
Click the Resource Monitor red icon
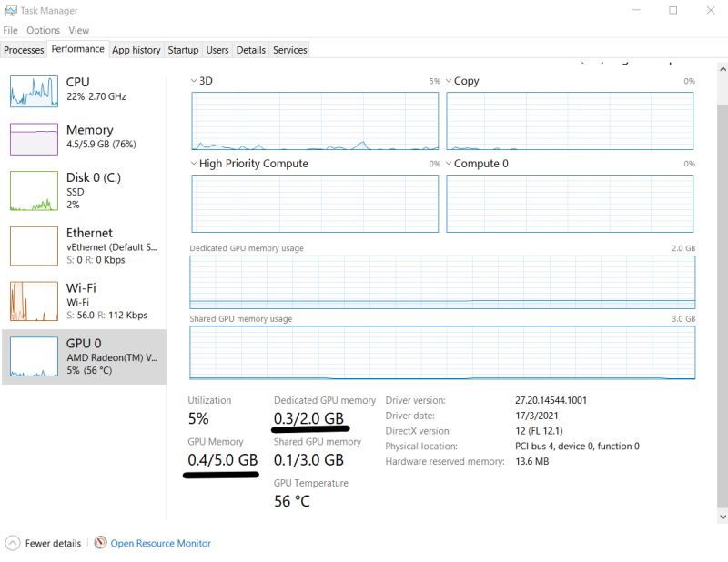tap(99, 543)
